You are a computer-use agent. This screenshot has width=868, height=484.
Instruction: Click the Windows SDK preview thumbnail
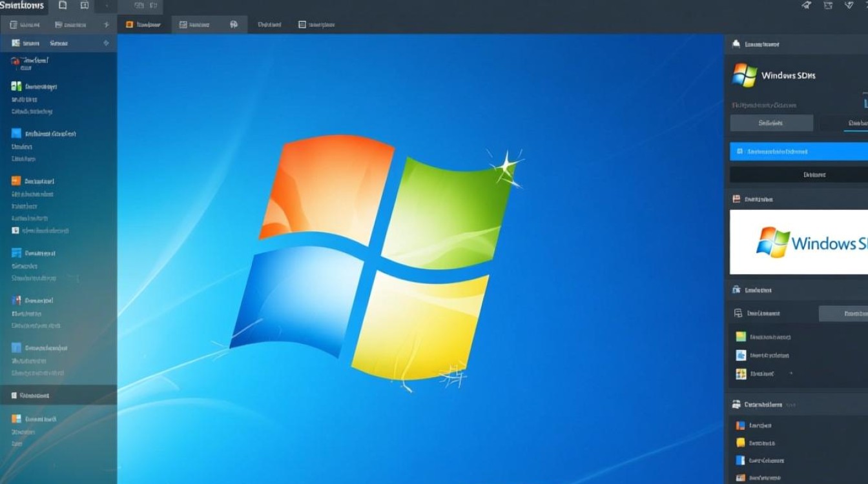coord(801,242)
